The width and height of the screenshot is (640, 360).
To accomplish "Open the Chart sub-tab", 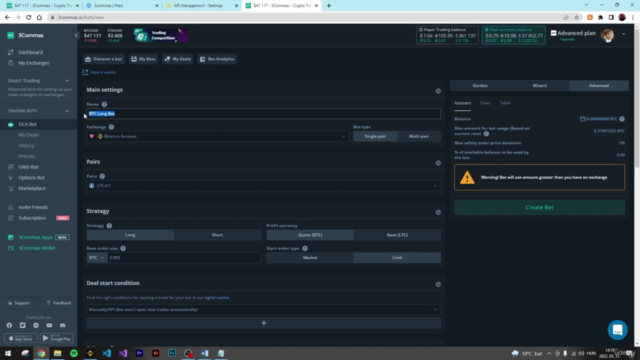I will point(485,103).
